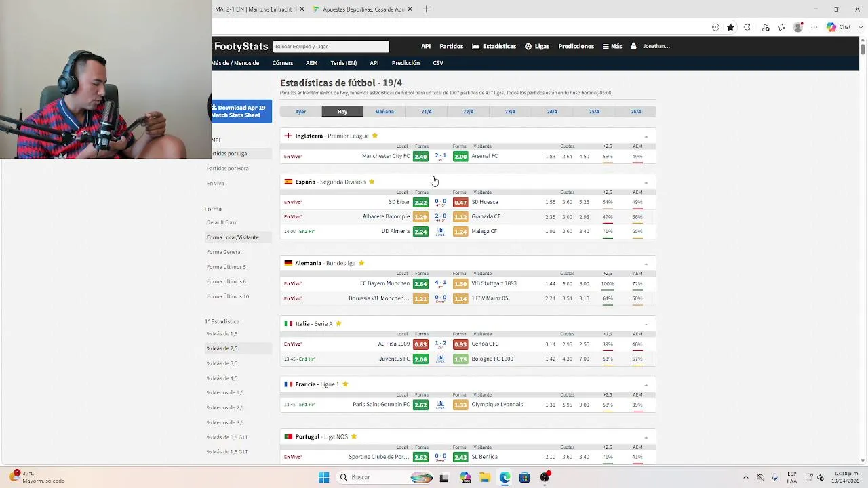The width and height of the screenshot is (868, 488).
Task: Click Albacete Balompie form badge 1.29
Action: [420, 217]
